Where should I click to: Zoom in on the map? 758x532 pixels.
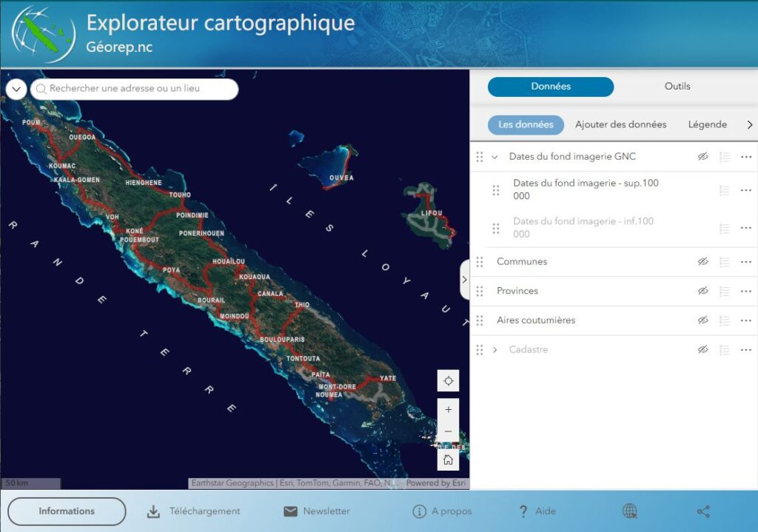click(448, 409)
